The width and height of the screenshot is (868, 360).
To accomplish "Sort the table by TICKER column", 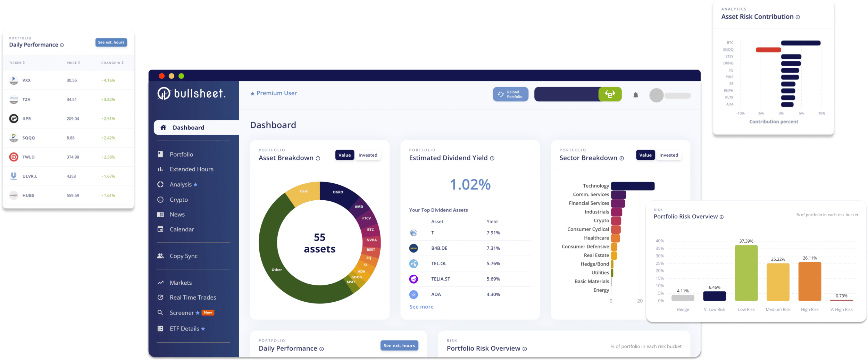I will point(17,63).
